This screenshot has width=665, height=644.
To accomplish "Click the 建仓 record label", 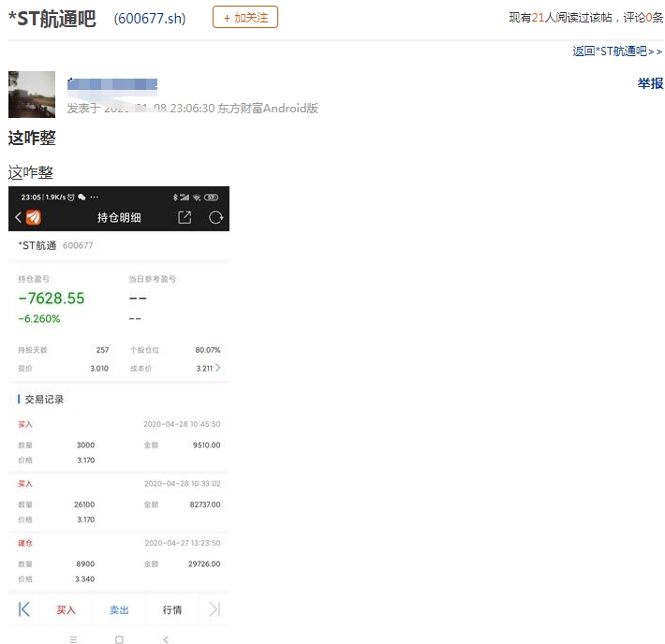I will 25,543.
